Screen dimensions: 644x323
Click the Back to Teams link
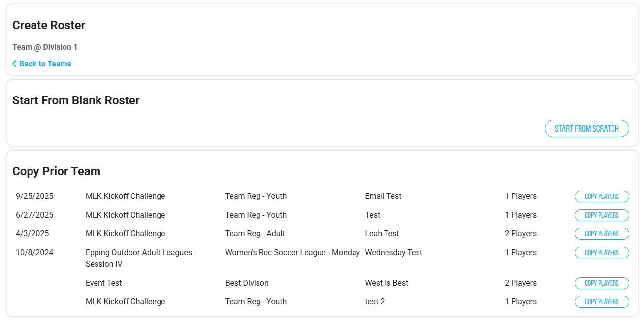45,64
